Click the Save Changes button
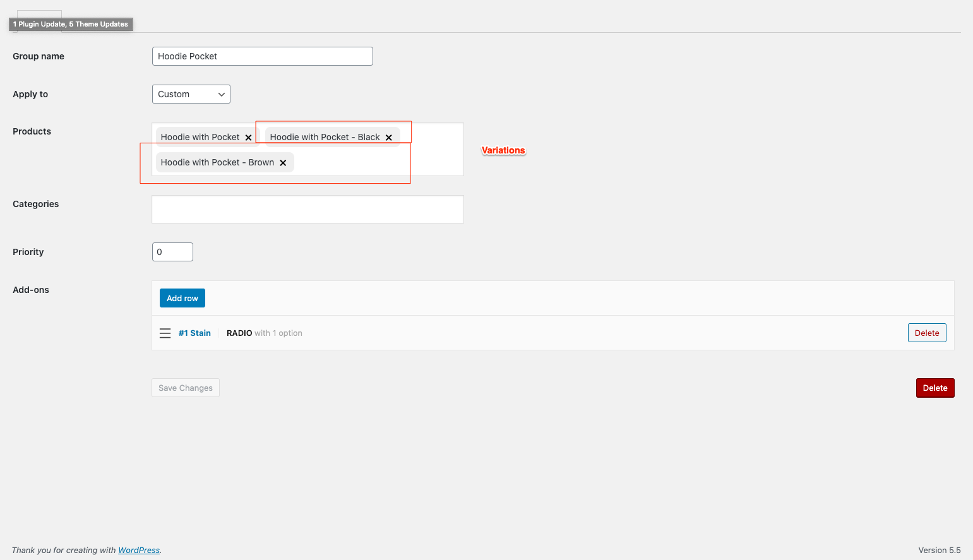Screen dimensions: 973x560 186,388
